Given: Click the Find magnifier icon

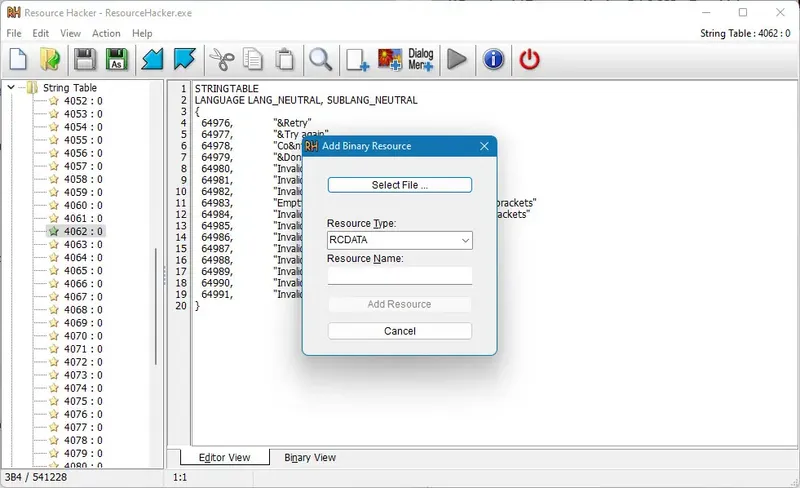Looking at the screenshot, I should point(321,59).
